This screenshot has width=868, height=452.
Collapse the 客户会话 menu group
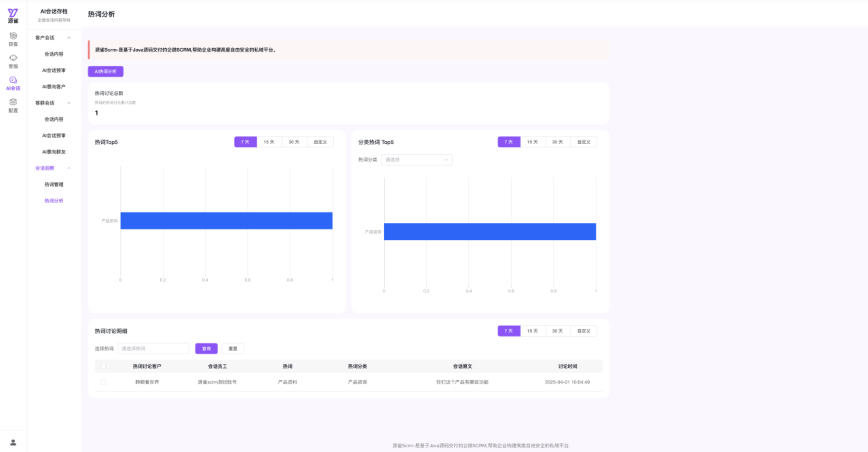point(69,38)
